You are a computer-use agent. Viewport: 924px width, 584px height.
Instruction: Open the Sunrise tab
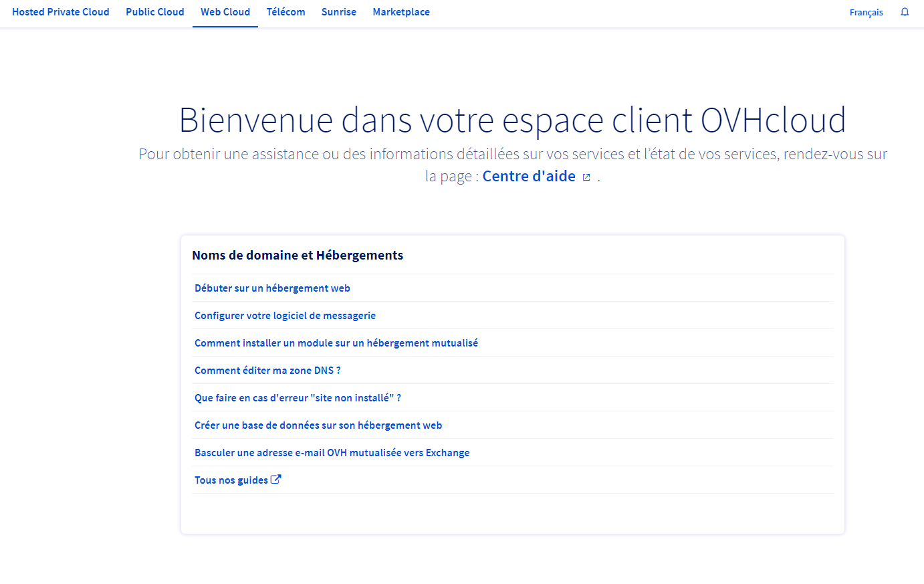click(x=339, y=12)
